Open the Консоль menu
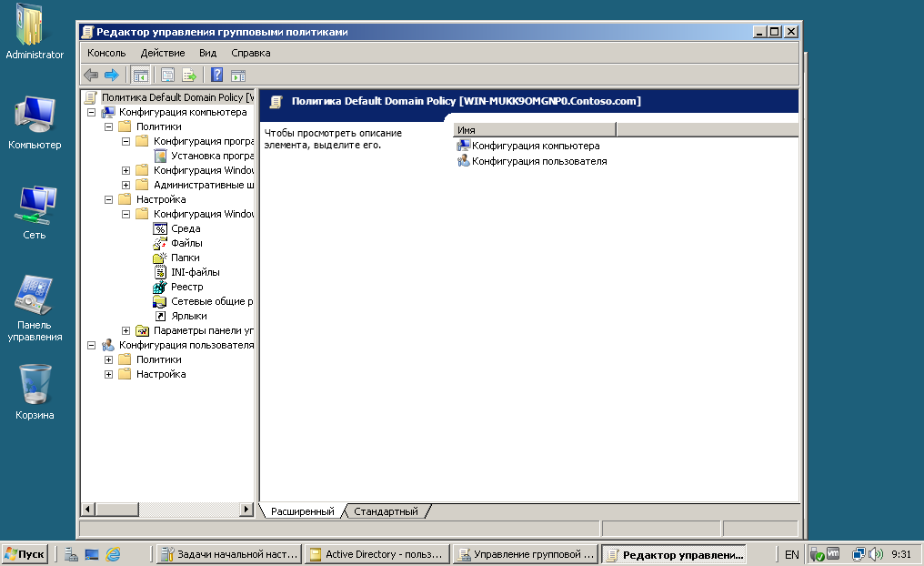The image size is (924, 566). [x=106, y=53]
